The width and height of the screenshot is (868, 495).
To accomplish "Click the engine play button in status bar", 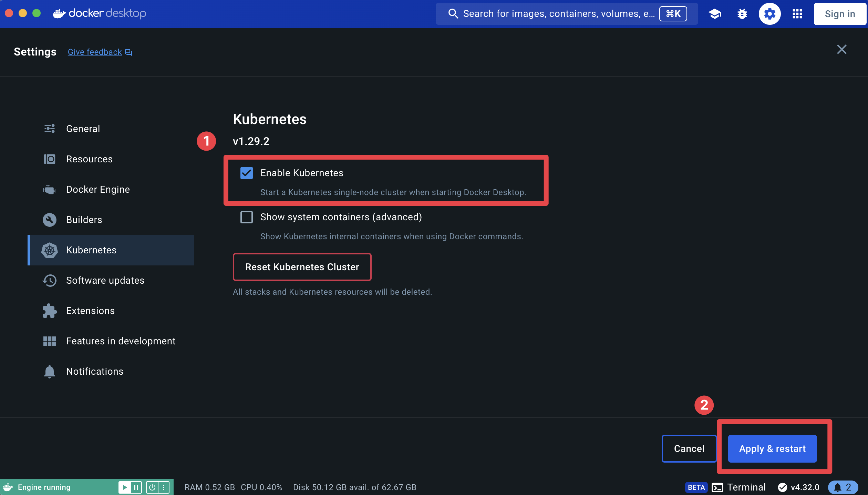I will click(125, 487).
